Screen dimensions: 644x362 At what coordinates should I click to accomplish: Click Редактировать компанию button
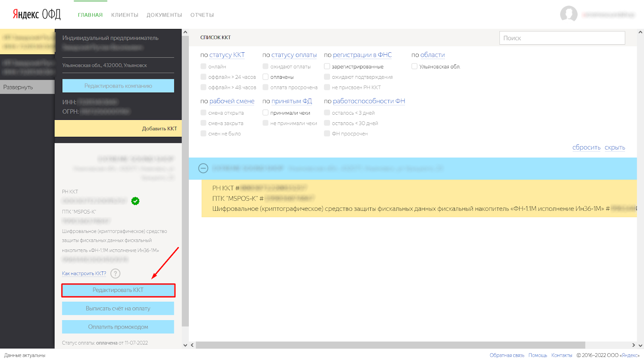coord(118,86)
